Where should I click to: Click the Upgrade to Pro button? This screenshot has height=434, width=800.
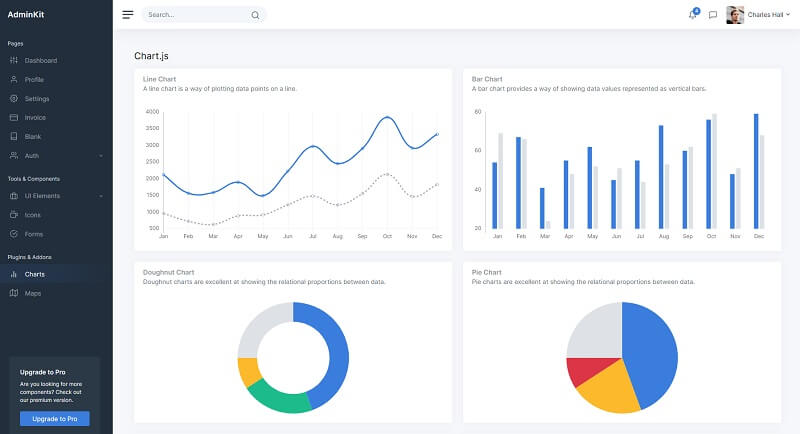click(x=55, y=418)
